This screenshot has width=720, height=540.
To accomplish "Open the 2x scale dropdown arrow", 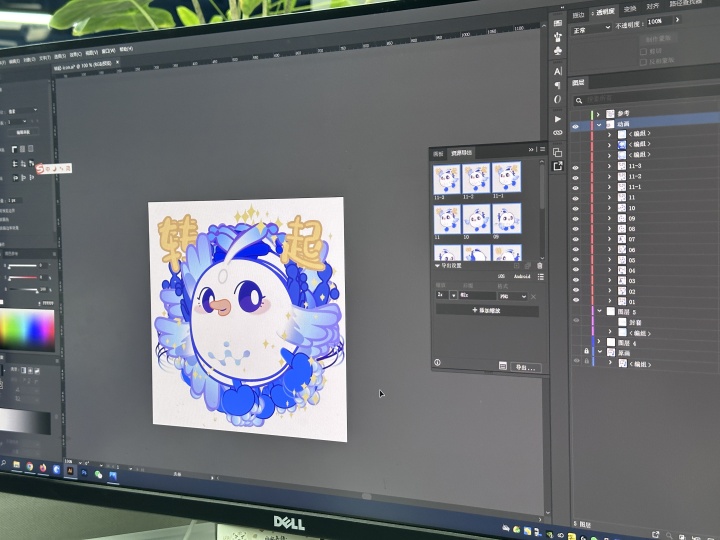I will point(453,296).
